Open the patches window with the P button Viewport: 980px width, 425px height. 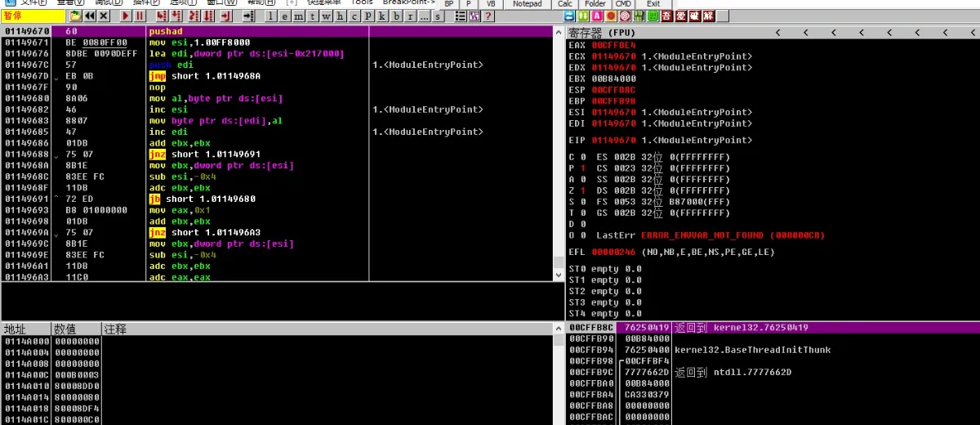[x=368, y=16]
